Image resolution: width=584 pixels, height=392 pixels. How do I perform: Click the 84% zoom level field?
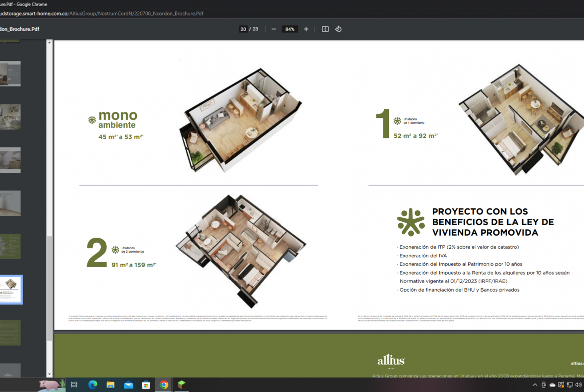290,29
